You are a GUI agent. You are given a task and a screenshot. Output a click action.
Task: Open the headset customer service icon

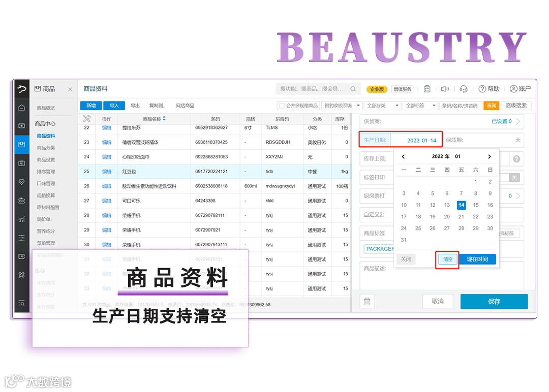pyautogui.click(x=464, y=89)
